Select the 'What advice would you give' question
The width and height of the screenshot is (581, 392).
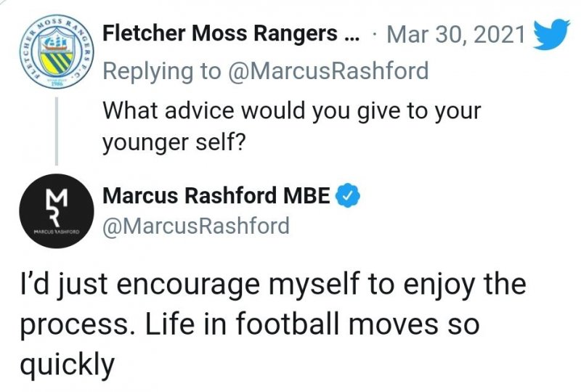(x=292, y=111)
